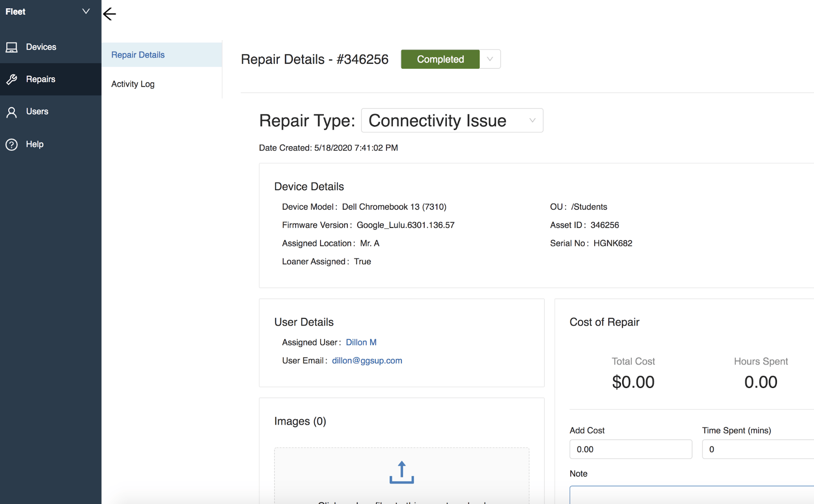Select the Repair Details tab
Image resolution: width=814 pixels, height=504 pixels.
162,55
